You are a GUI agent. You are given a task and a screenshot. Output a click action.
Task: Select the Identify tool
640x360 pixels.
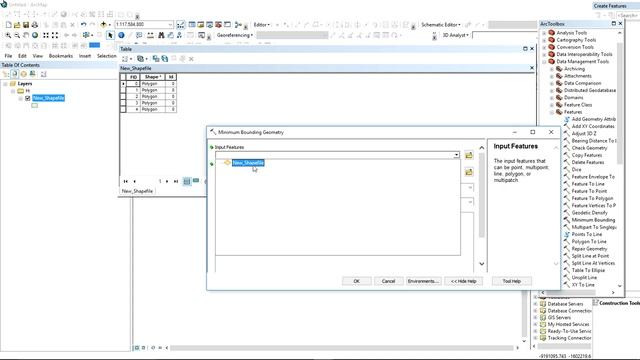pos(121,36)
